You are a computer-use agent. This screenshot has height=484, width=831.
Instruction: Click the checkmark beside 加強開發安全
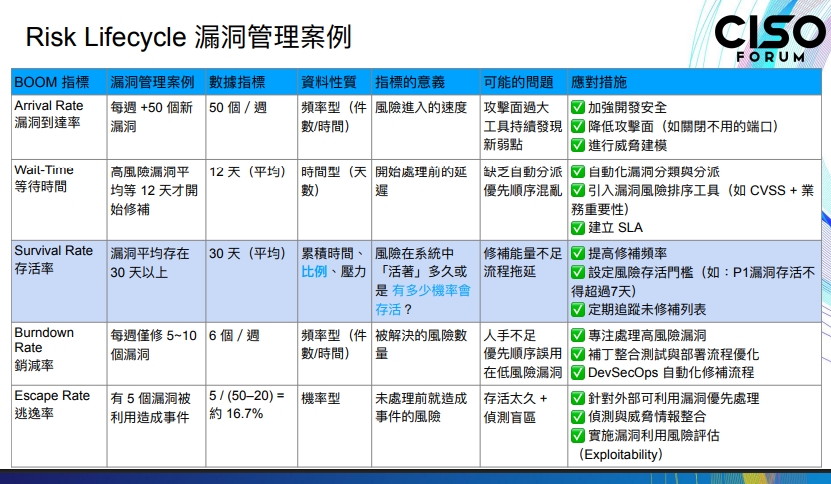[578, 108]
